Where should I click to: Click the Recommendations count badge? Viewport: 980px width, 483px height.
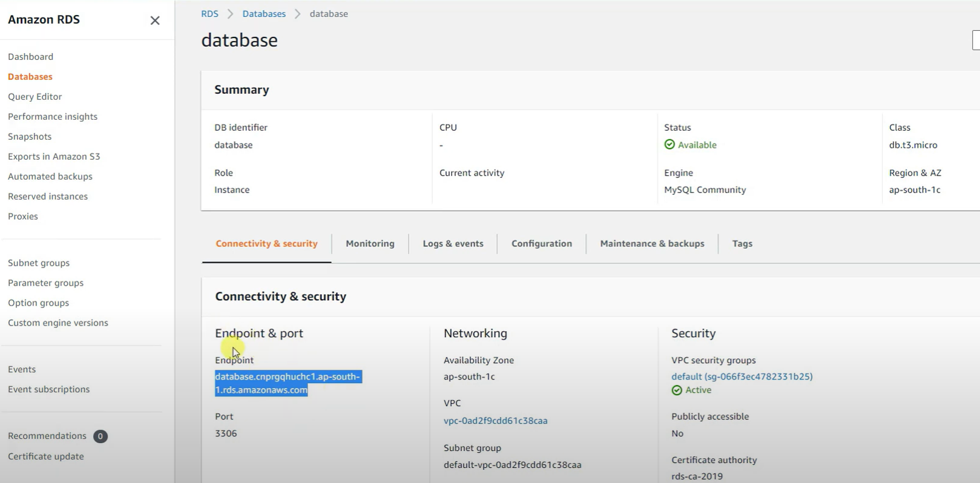pyautogui.click(x=100, y=436)
